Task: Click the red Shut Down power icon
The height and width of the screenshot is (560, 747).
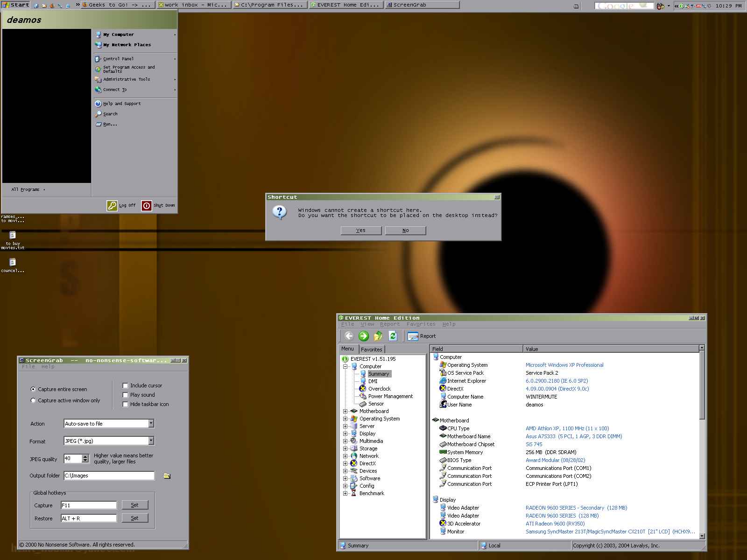Action: (x=147, y=205)
